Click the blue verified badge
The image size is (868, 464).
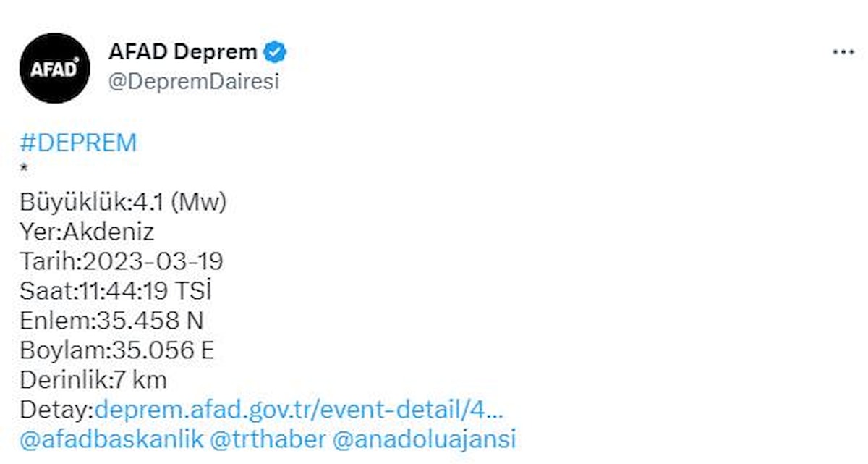tap(275, 52)
